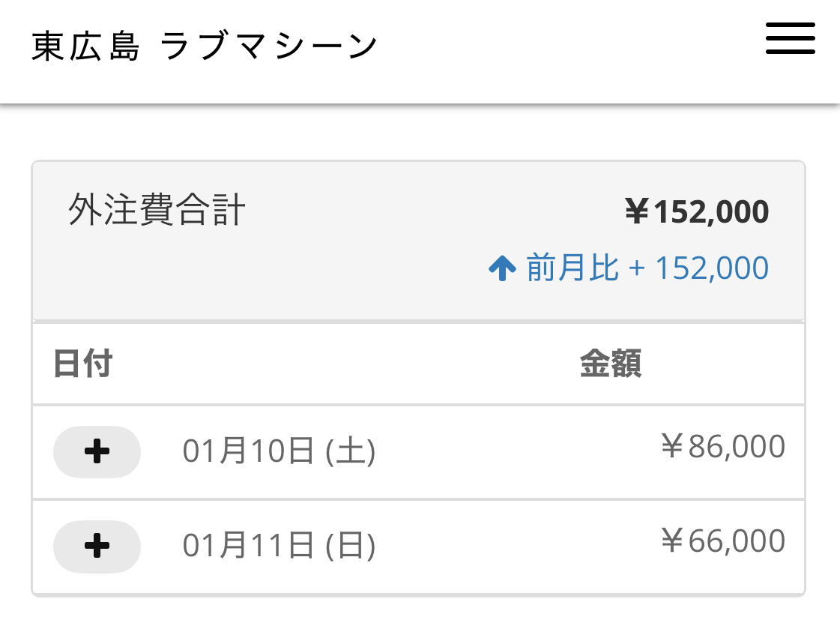Viewport: 840px width, 638px height.
Task: Open the hamburger navigation menu
Action: click(790, 38)
